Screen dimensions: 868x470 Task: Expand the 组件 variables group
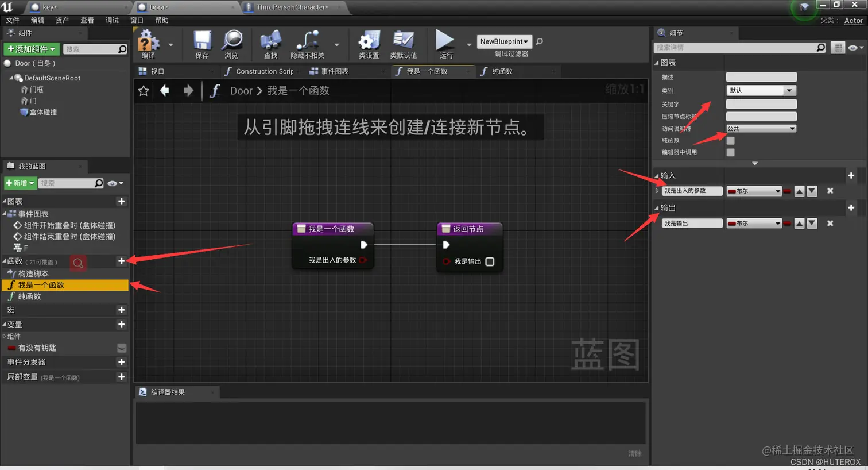tap(4, 336)
